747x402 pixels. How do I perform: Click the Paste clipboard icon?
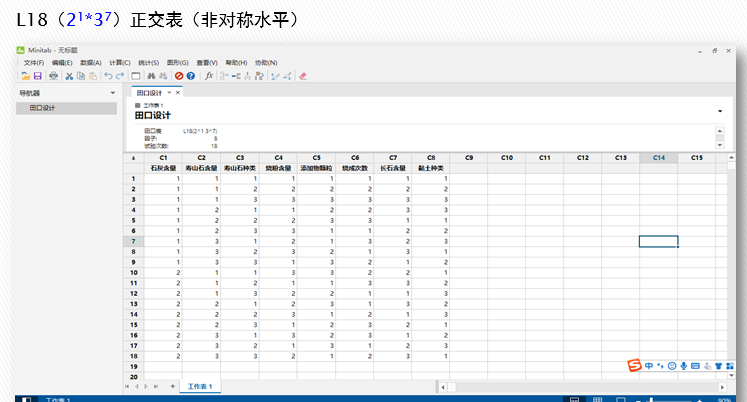(x=93, y=76)
